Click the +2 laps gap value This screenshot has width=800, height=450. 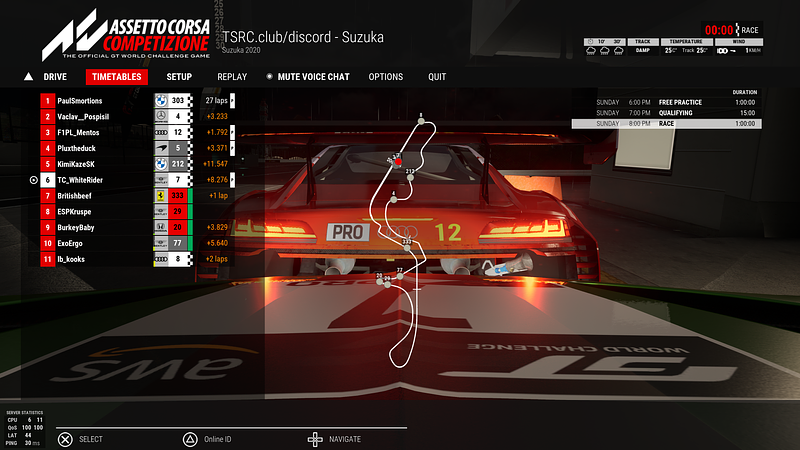[x=216, y=259]
